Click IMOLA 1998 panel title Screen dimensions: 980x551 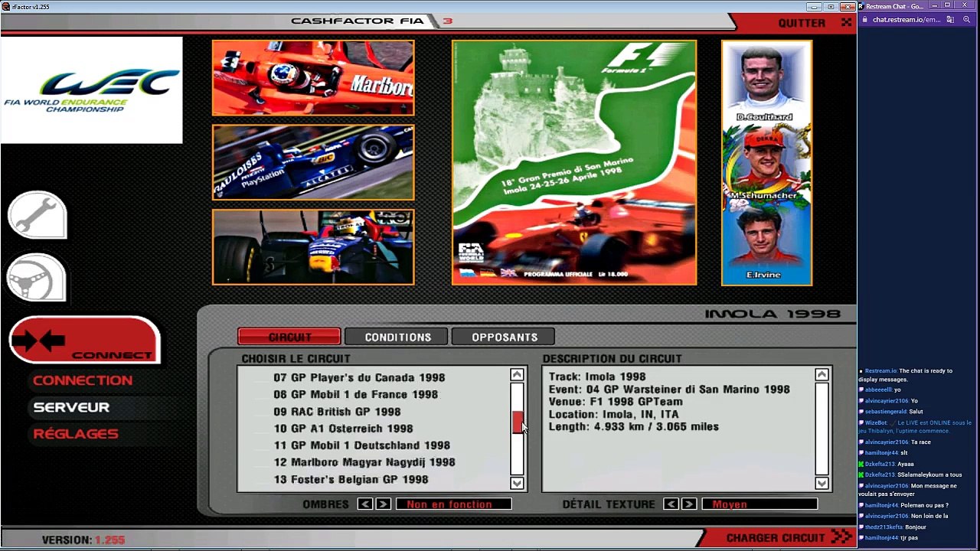[x=773, y=314]
